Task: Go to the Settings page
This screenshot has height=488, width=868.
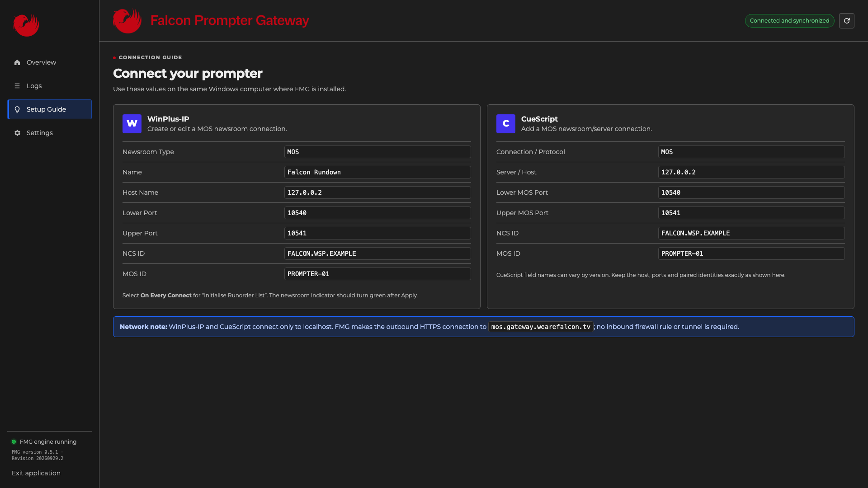Action: [50, 133]
